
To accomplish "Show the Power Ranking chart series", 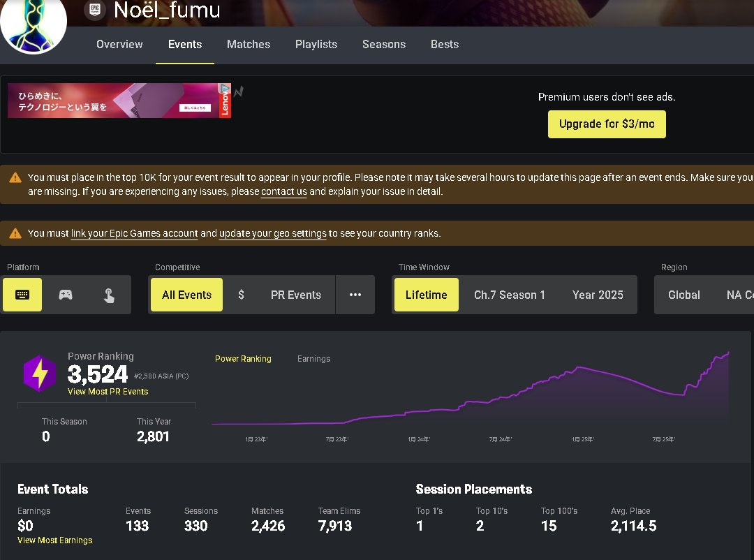I will point(243,359).
